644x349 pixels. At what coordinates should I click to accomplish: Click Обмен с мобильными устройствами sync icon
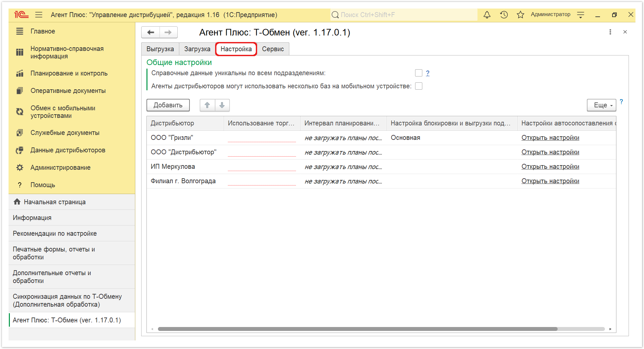(20, 112)
